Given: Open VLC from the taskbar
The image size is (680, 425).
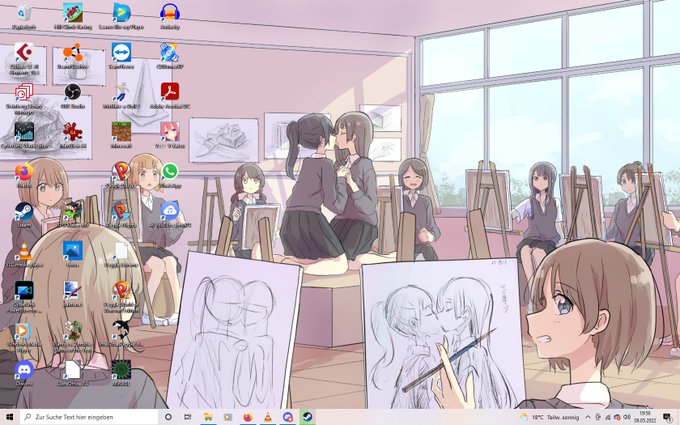Looking at the screenshot, I should (x=268, y=417).
